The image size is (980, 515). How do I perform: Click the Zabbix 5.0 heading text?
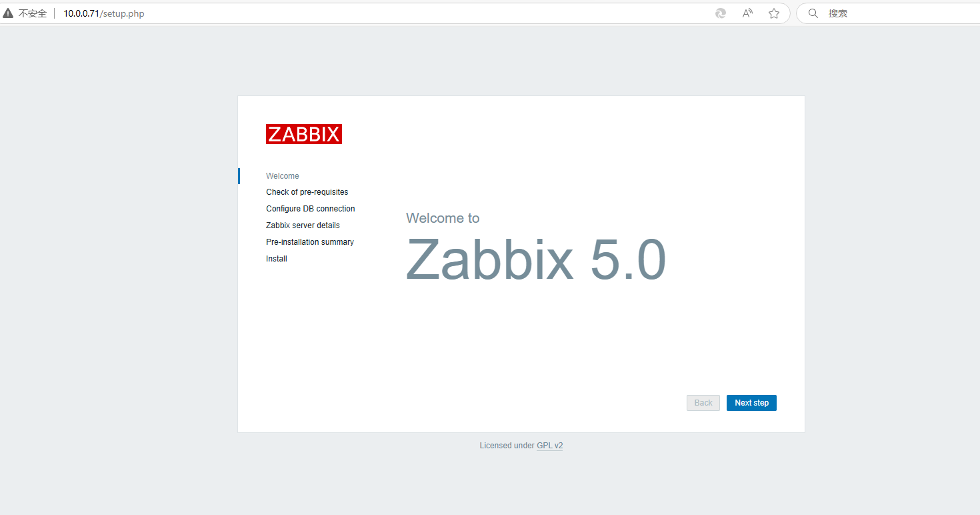coord(536,260)
